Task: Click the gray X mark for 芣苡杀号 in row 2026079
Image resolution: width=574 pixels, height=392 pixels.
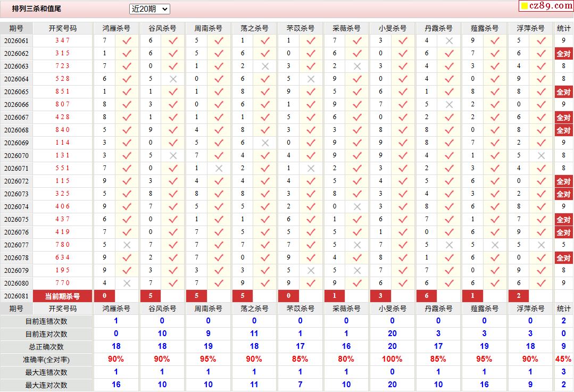Action: tap(311, 271)
